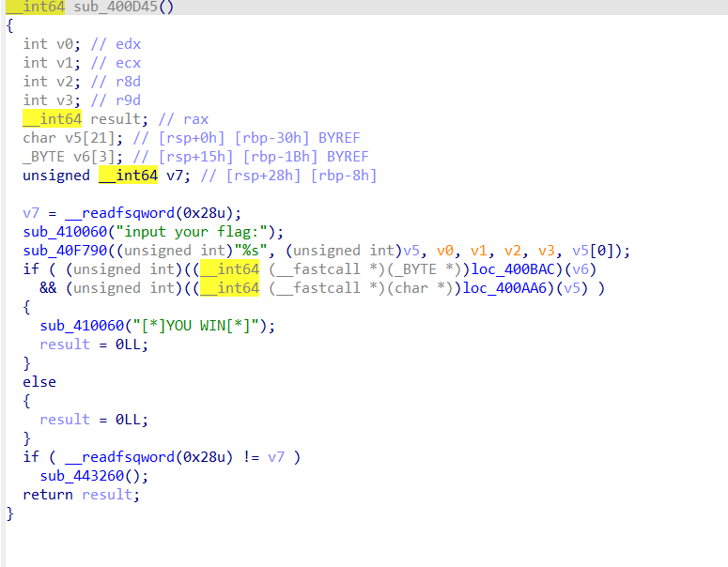Jump to loc_400AA6 reference

point(504,288)
